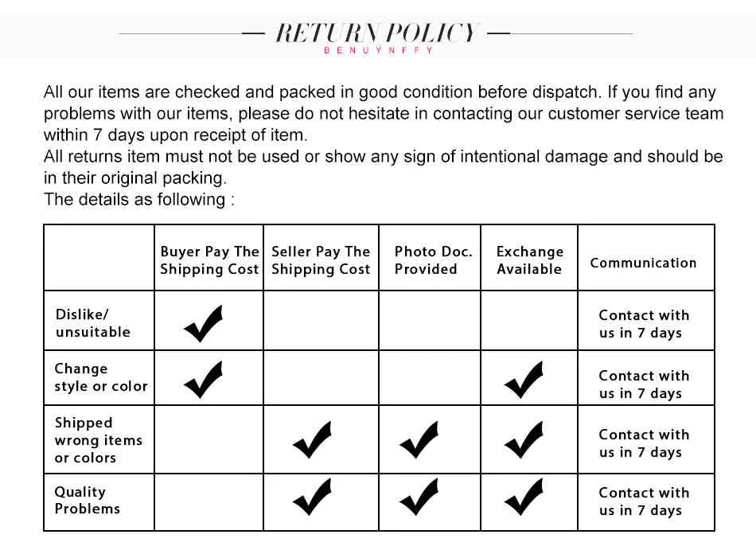This screenshot has height=546, width=756.
Task: Click the Exchange checkmark in Shipped wrong items row
Action: (x=524, y=440)
